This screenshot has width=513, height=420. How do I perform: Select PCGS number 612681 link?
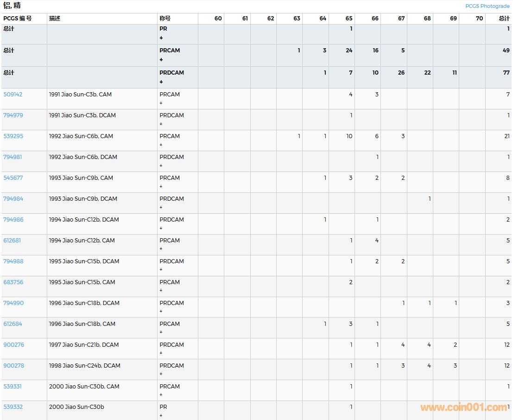click(12, 241)
